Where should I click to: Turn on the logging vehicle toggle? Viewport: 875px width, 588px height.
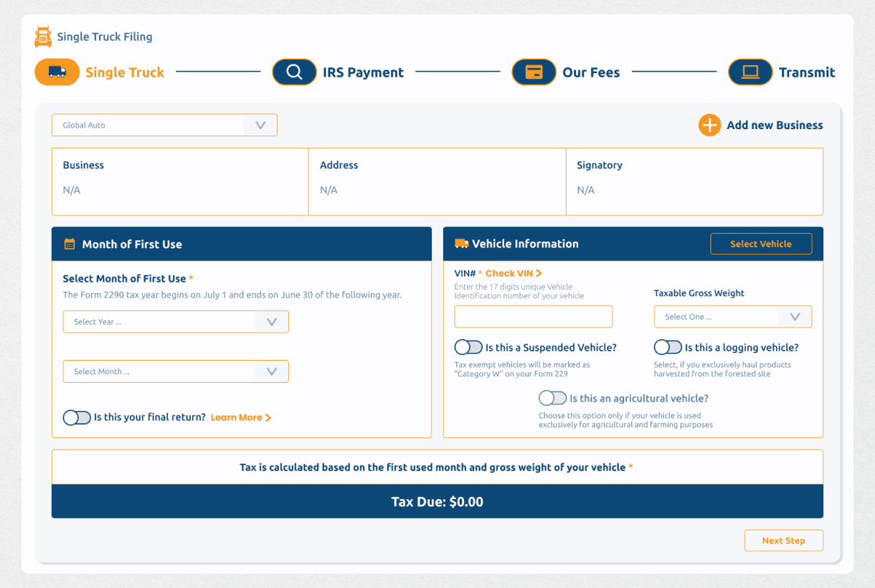pos(668,347)
